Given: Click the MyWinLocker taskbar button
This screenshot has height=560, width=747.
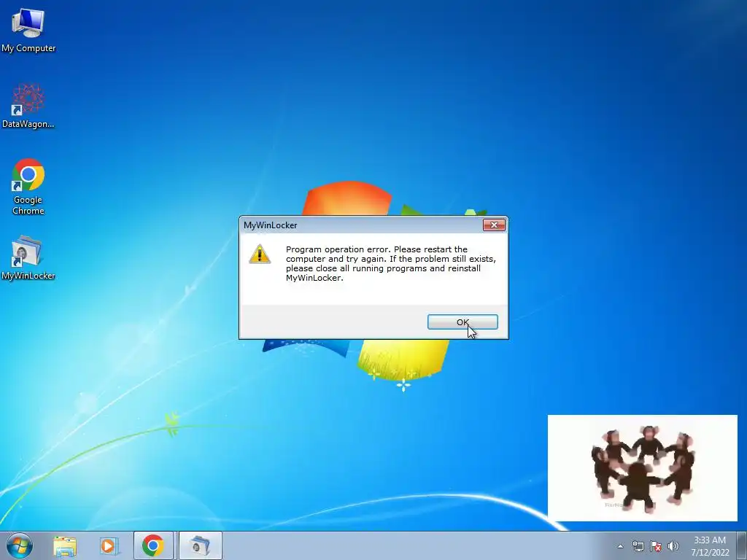Looking at the screenshot, I should pyautogui.click(x=201, y=545).
